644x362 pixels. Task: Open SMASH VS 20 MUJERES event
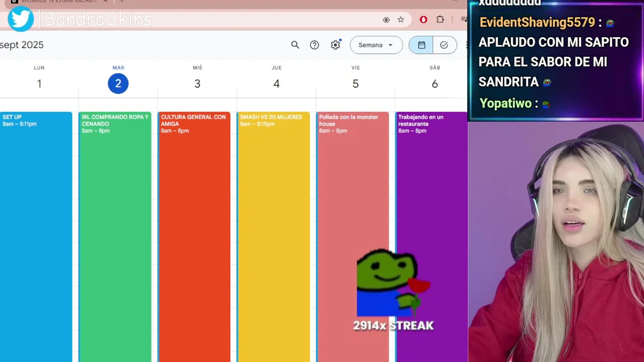[273, 236]
